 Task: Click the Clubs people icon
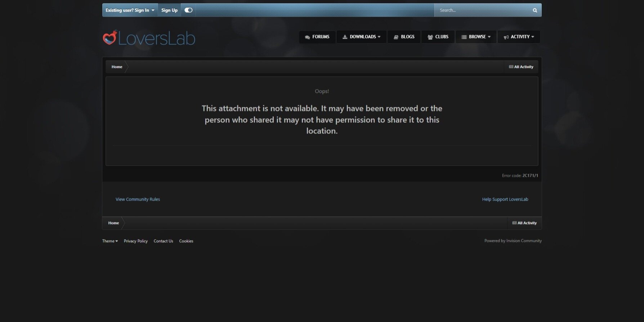click(x=430, y=37)
